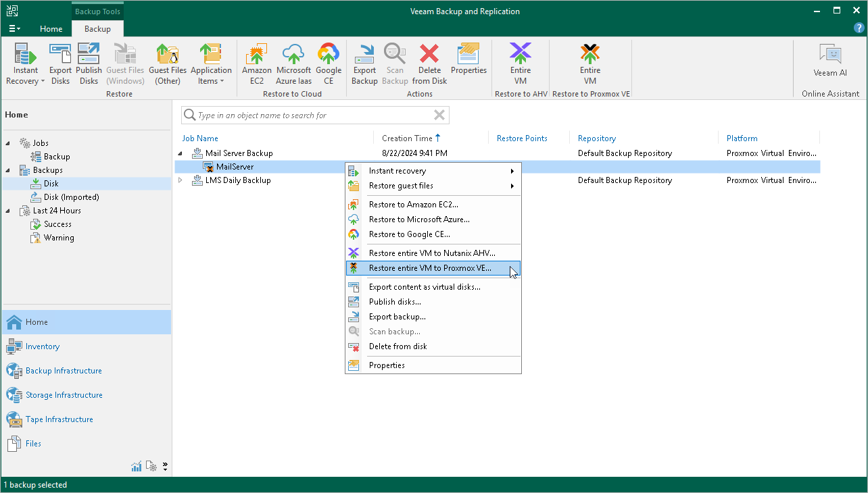Expand the LMS Daily Backup job row
The image size is (868, 493).
point(180,180)
